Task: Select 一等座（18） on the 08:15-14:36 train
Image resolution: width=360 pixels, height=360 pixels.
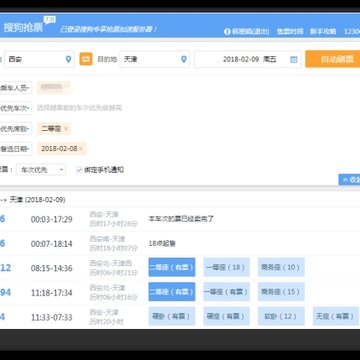Action: [226, 267]
